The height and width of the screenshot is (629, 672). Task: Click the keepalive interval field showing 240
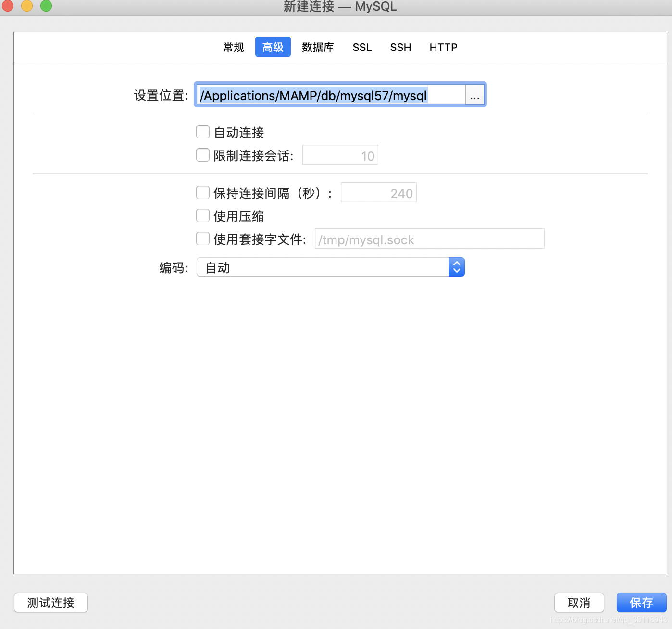(x=379, y=193)
